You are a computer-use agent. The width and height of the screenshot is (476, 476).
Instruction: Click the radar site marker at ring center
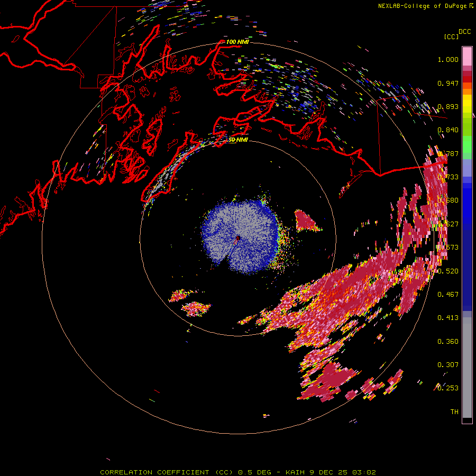[238, 239]
